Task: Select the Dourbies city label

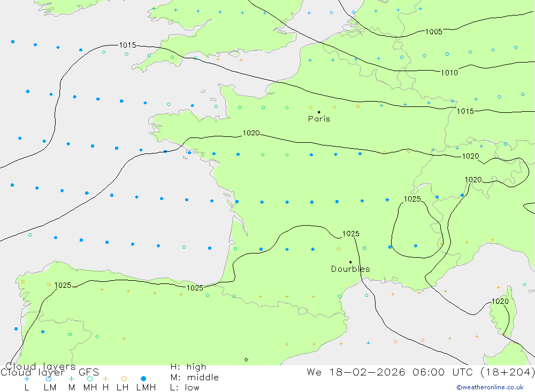Action: coord(350,269)
